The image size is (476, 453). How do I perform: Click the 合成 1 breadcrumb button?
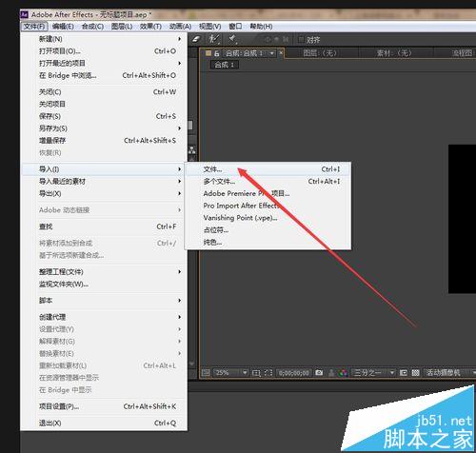click(225, 65)
